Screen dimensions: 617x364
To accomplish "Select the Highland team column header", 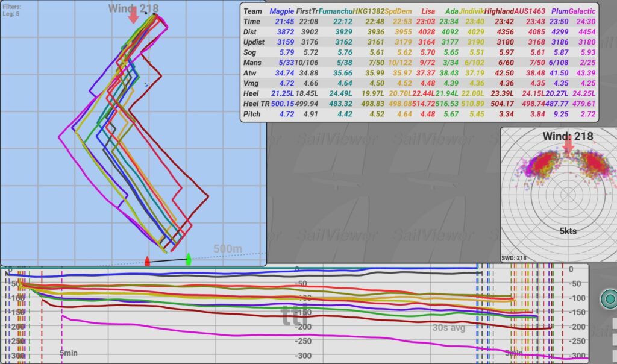I will tap(499, 11).
